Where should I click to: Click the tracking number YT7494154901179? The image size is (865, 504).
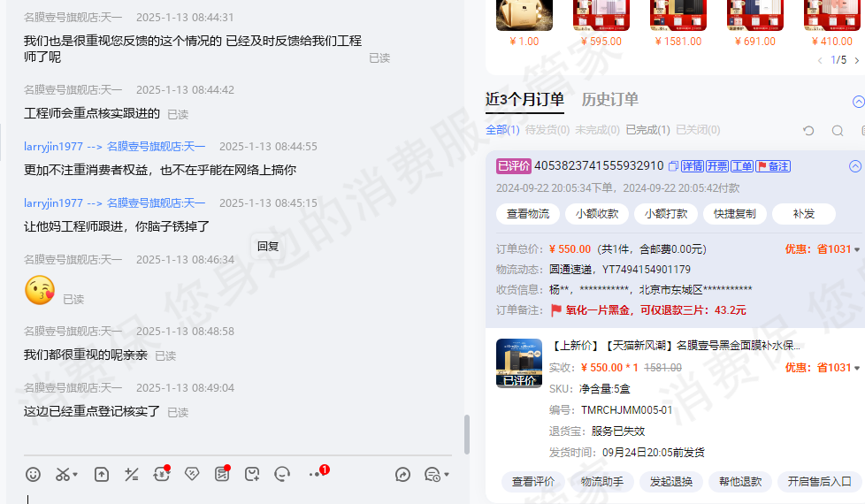pyautogui.click(x=646, y=270)
